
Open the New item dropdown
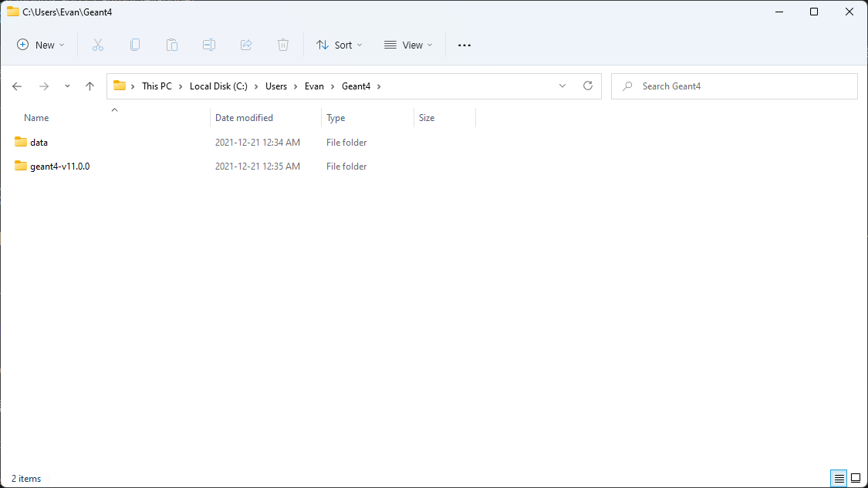point(41,45)
